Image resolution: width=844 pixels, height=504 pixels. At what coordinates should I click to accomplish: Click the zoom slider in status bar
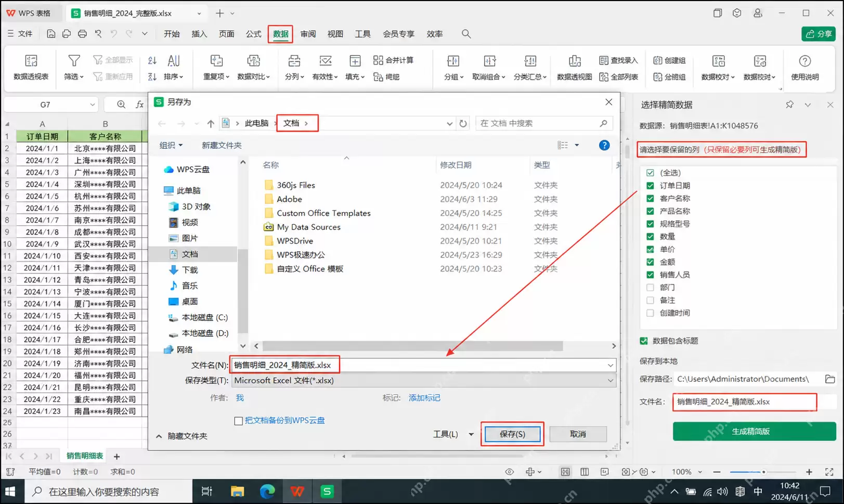pos(763,472)
